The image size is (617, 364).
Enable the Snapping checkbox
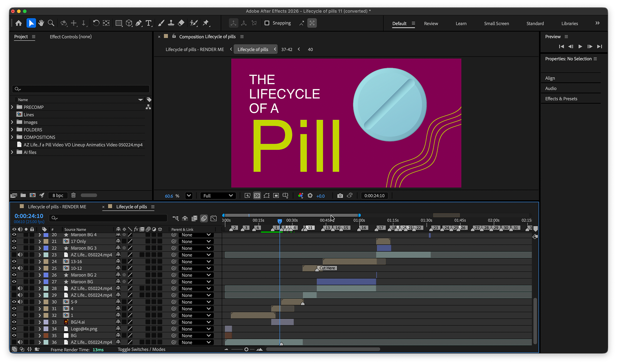coord(267,23)
